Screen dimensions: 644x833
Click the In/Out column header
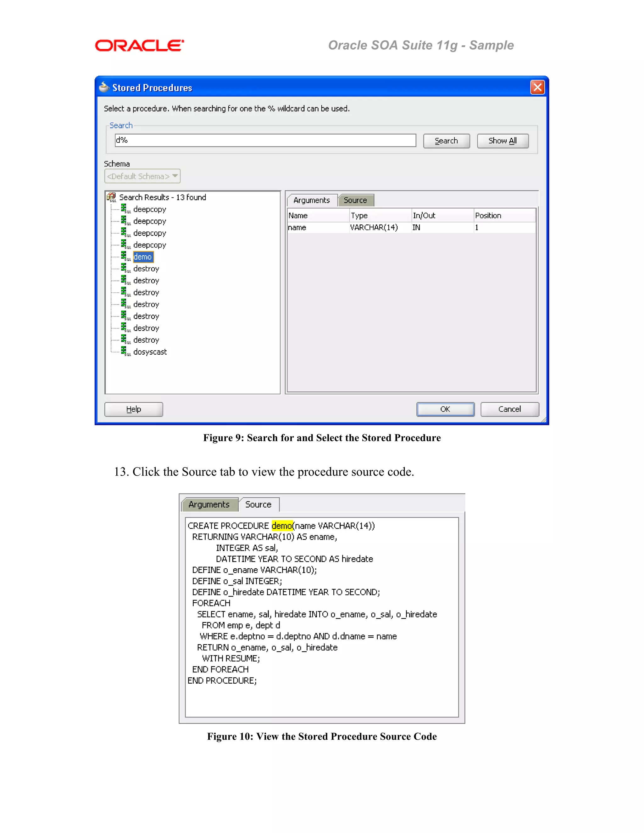pos(442,216)
